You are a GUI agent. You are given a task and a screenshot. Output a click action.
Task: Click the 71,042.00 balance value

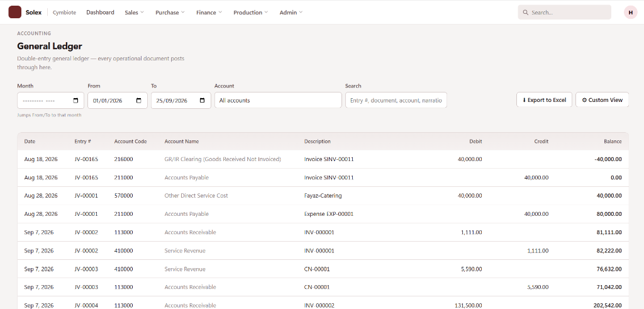point(609,287)
